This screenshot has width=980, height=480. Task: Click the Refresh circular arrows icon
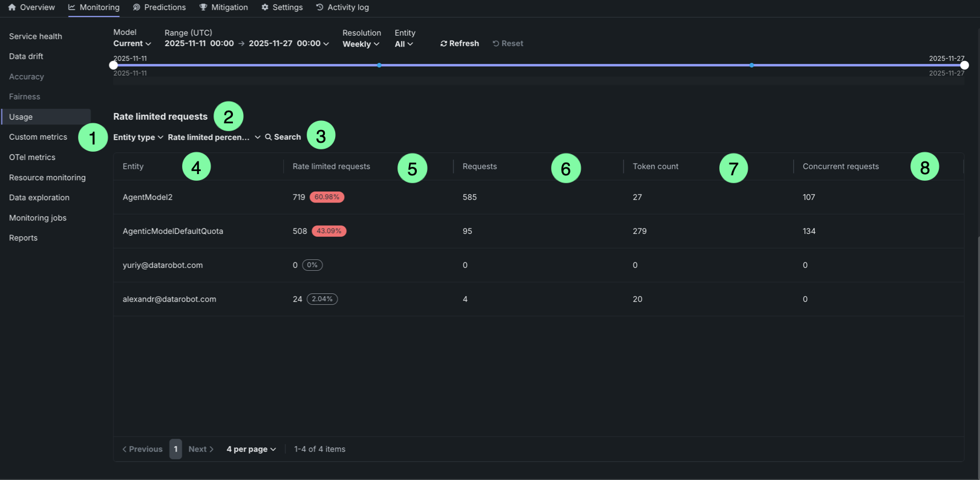click(x=443, y=44)
